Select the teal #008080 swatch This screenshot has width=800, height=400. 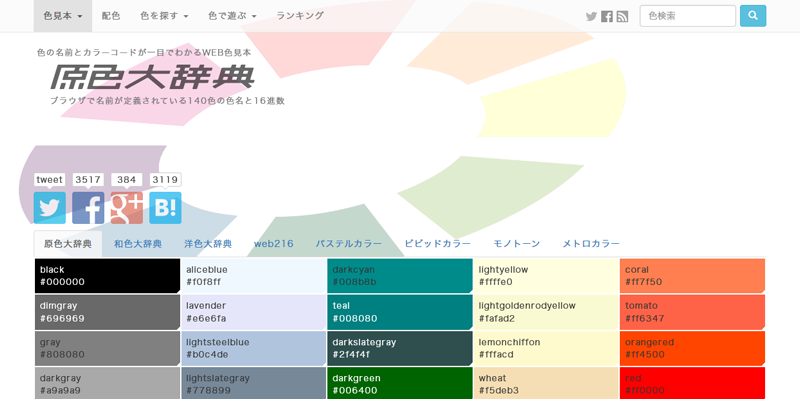click(x=400, y=312)
